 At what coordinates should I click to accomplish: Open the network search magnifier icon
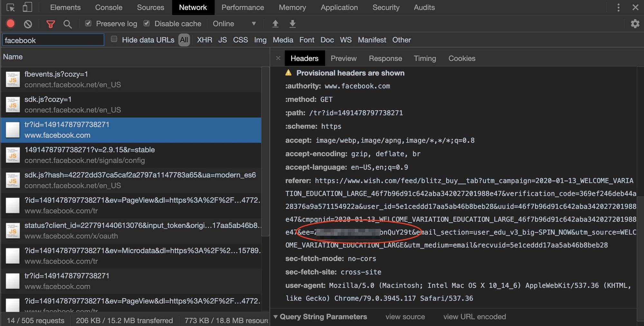pos(67,24)
